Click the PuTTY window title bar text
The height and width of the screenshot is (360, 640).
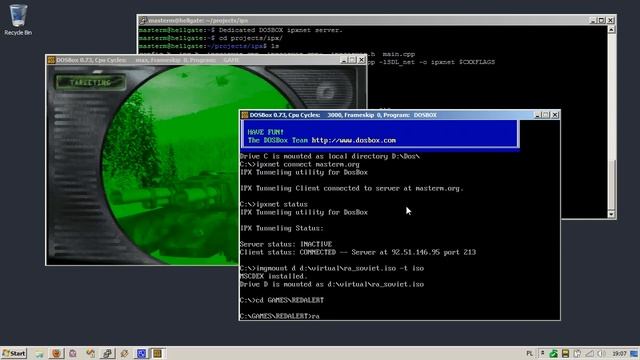click(198, 20)
